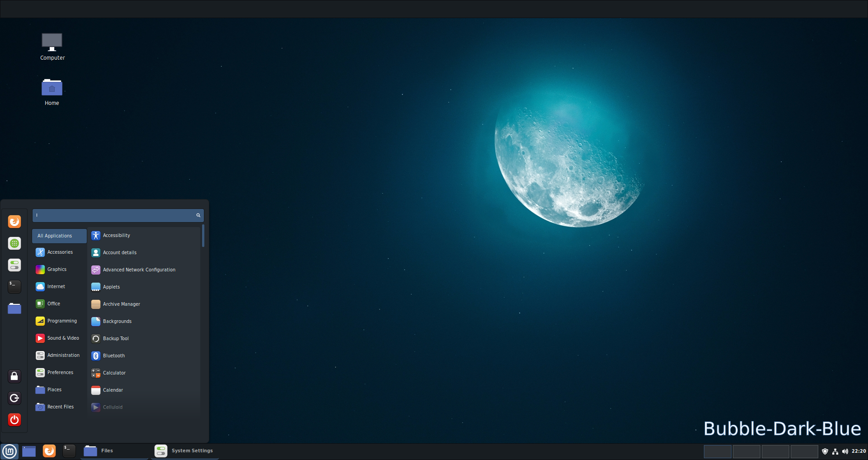This screenshot has width=868, height=460.
Task: Open Backgrounds settings
Action: tap(145, 322)
